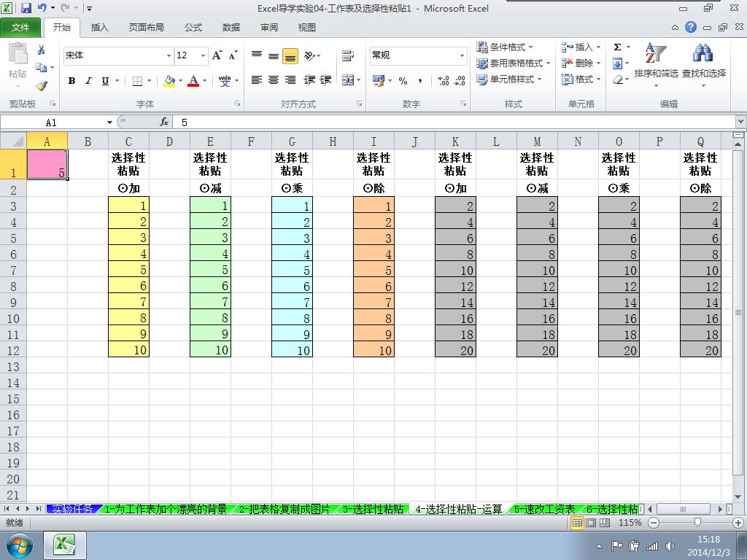Click the insert function fx icon
Viewport: 747px width, 560px height.
[164, 122]
